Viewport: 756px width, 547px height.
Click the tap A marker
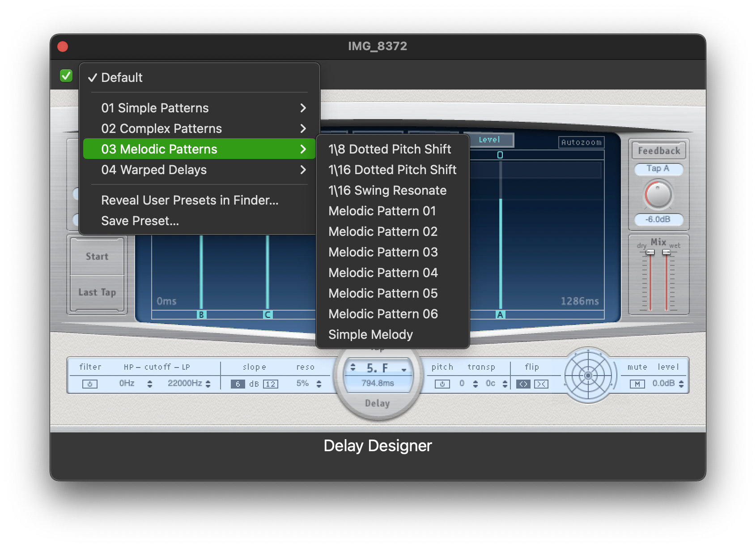point(500,315)
